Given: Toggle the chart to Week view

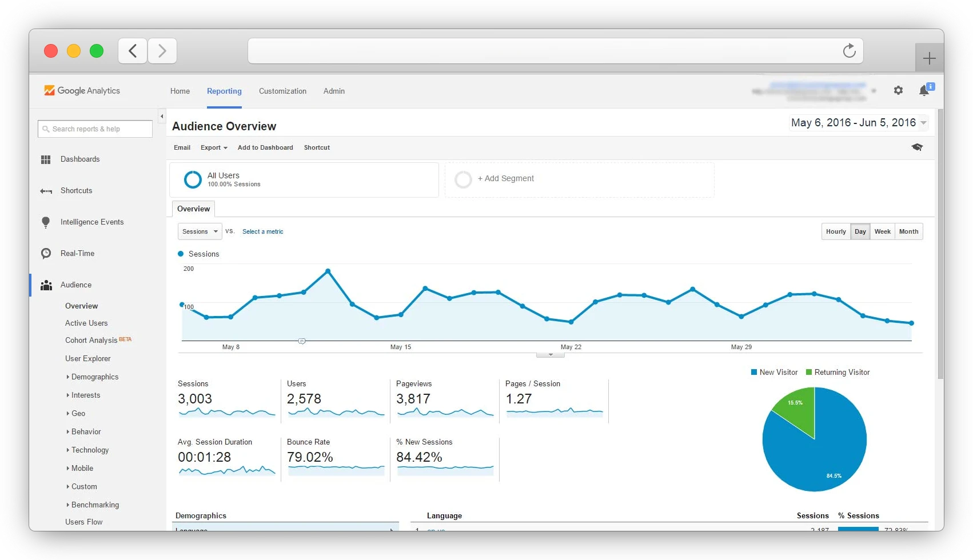Looking at the screenshot, I should coord(882,231).
